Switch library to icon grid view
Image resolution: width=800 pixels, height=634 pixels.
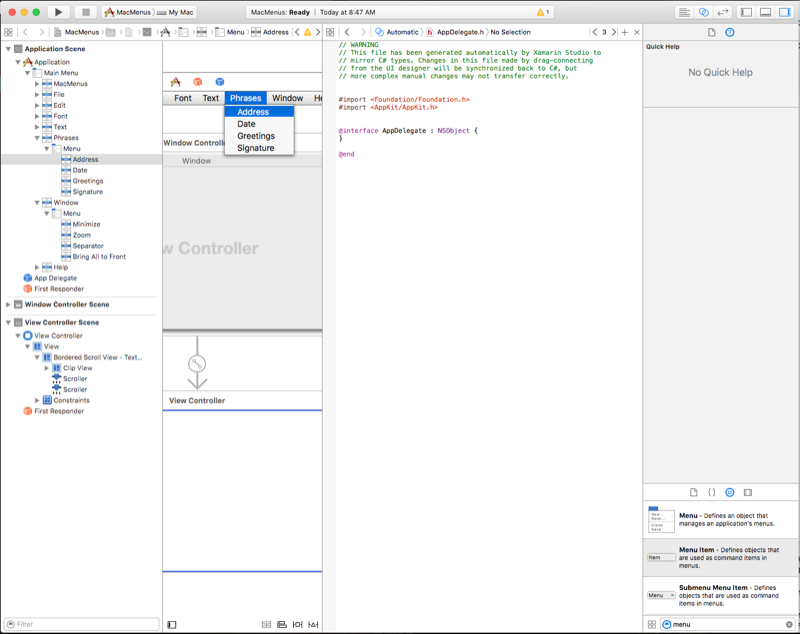[652, 624]
